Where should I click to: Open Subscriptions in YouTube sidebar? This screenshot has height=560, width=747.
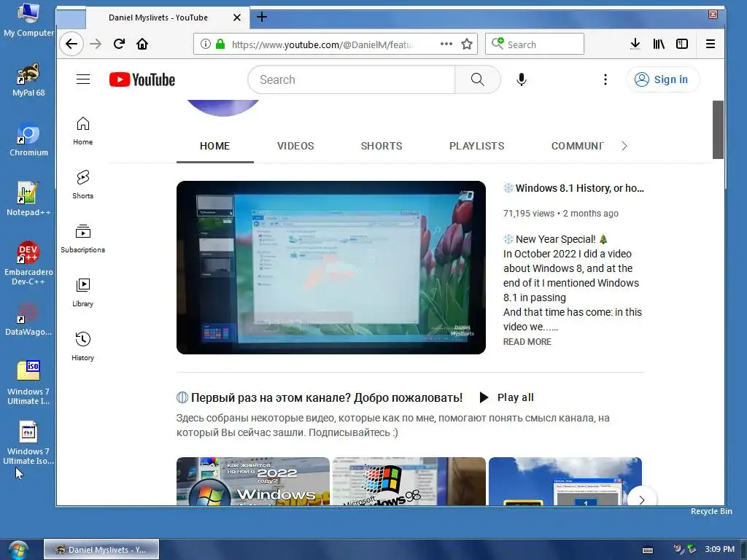coord(83,238)
